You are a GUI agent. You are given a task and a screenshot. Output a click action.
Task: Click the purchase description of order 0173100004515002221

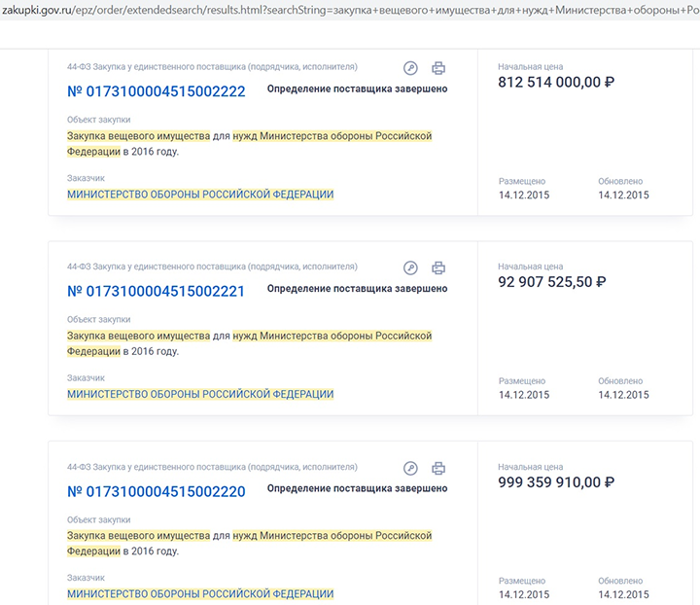click(x=249, y=343)
